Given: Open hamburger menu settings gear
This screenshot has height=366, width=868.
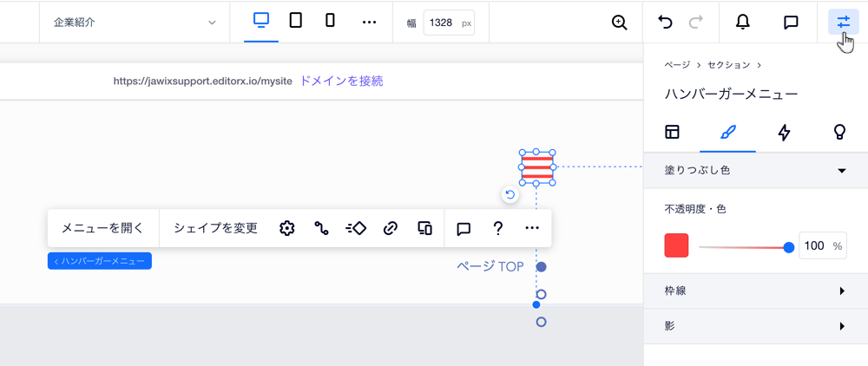Looking at the screenshot, I should (x=286, y=228).
